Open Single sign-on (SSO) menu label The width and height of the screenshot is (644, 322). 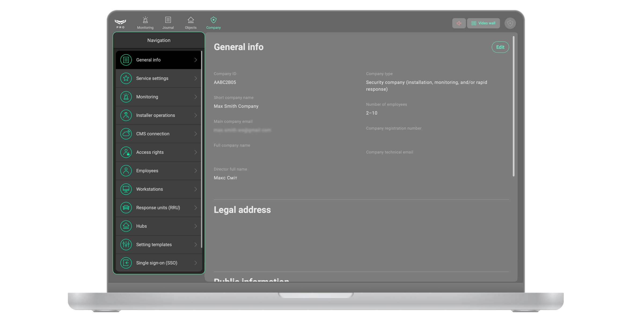[157, 263]
